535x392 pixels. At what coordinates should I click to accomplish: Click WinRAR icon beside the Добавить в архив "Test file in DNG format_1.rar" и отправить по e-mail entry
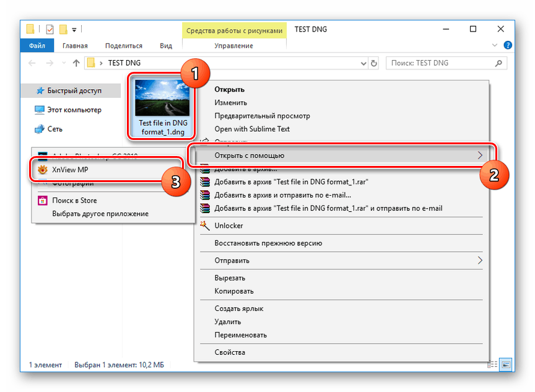(x=205, y=208)
